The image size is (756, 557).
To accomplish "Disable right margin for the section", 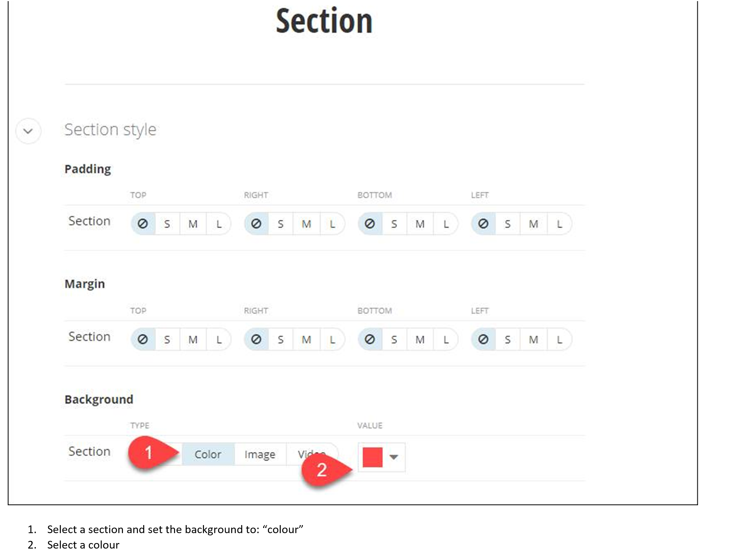I will click(257, 339).
